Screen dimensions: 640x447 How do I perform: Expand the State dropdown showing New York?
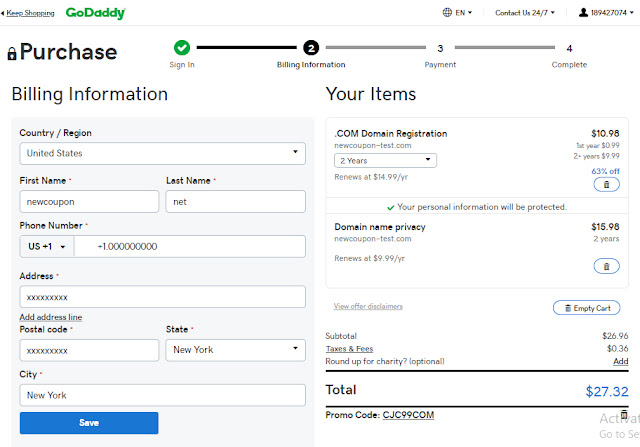pos(235,350)
